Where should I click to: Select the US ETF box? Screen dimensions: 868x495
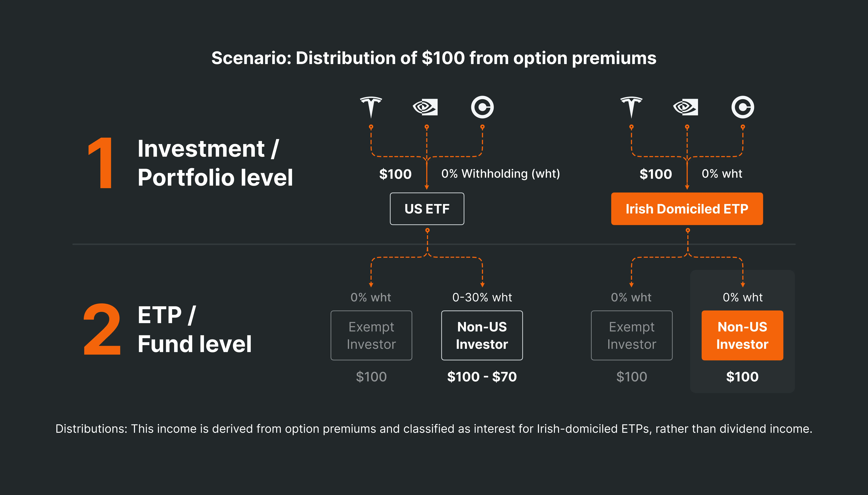(427, 209)
